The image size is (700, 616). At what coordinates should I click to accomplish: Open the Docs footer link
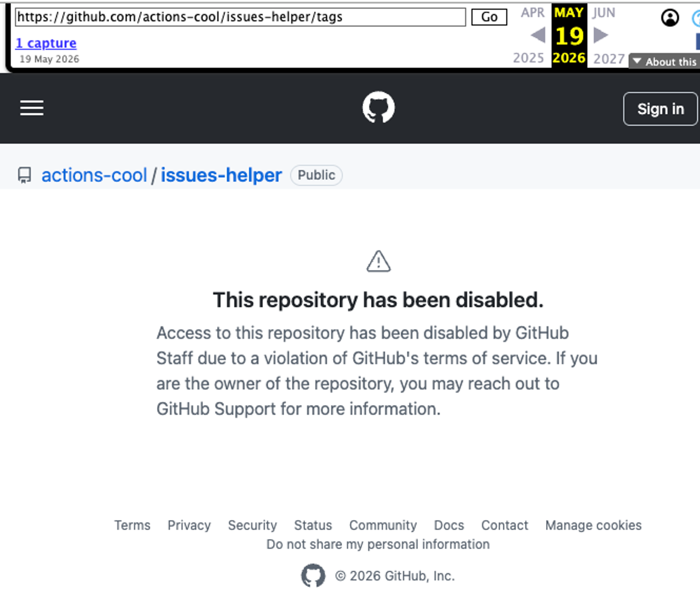click(x=449, y=525)
